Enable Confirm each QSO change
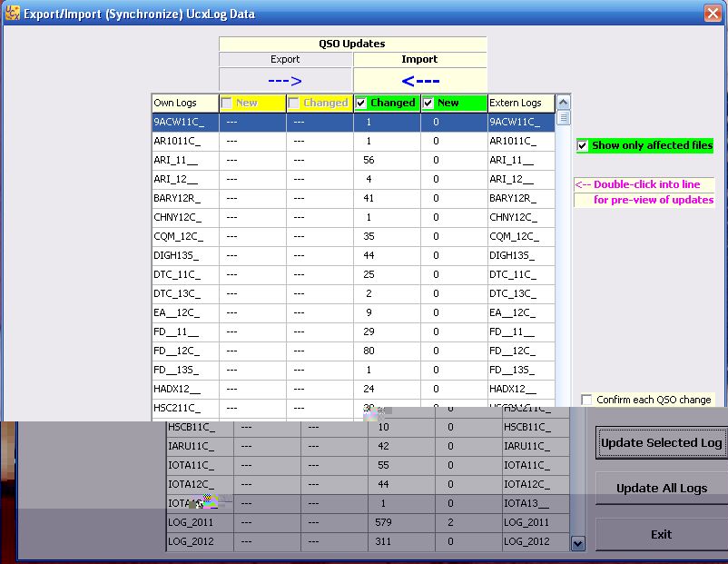 [586, 401]
